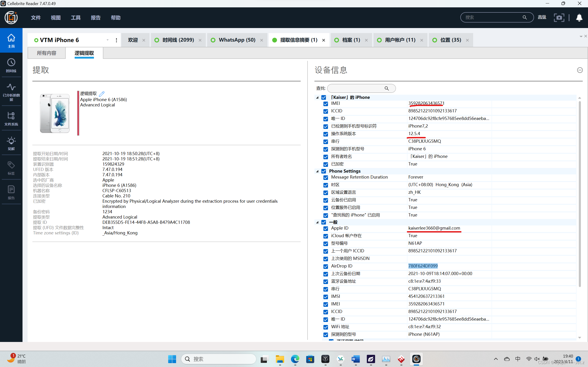Collapse the 一般 tree group
The height and width of the screenshot is (367, 588).
pyautogui.click(x=317, y=222)
